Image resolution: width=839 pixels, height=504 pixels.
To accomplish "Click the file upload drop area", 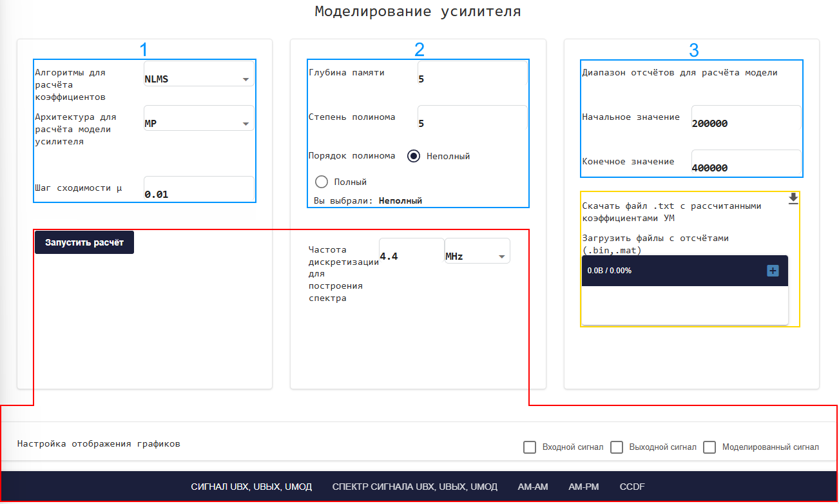I will pos(685,305).
